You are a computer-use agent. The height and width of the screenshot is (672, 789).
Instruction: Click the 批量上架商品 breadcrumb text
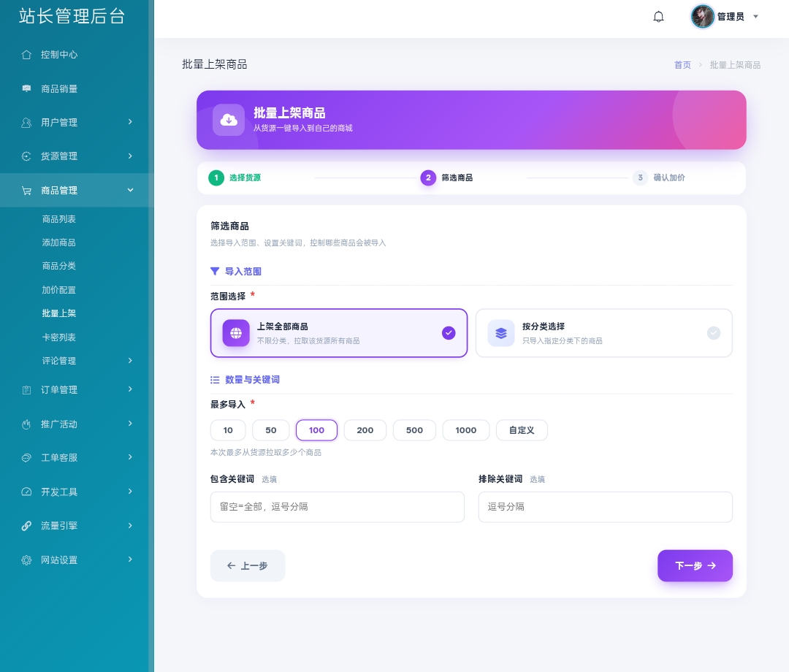click(735, 65)
